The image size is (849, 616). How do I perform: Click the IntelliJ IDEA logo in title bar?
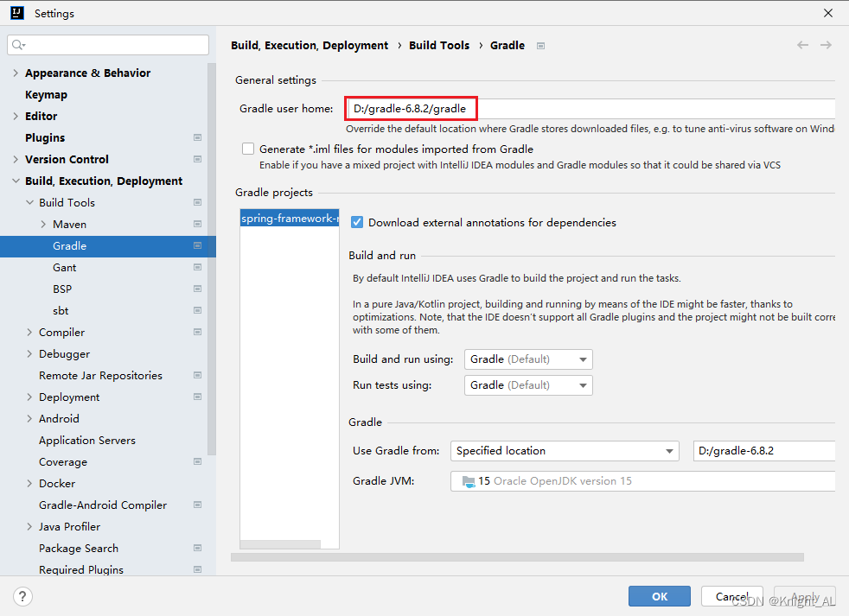[17, 13]
